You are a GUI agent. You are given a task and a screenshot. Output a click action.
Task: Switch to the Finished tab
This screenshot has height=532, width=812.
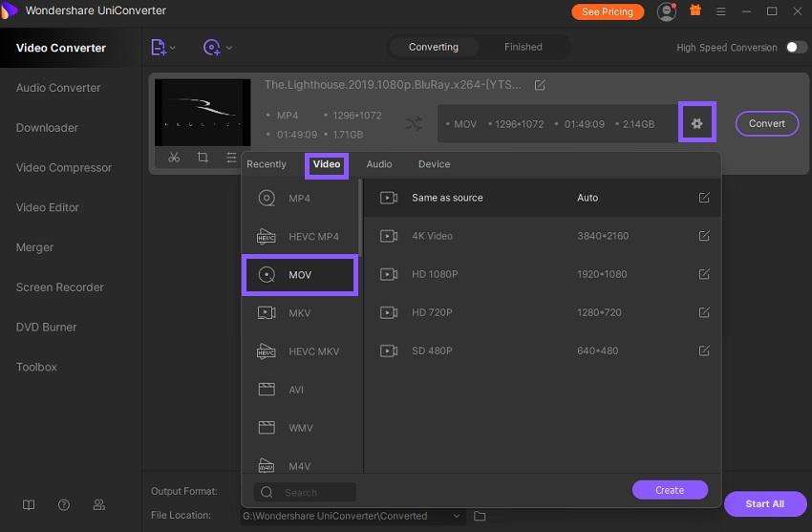click(523, 47)
